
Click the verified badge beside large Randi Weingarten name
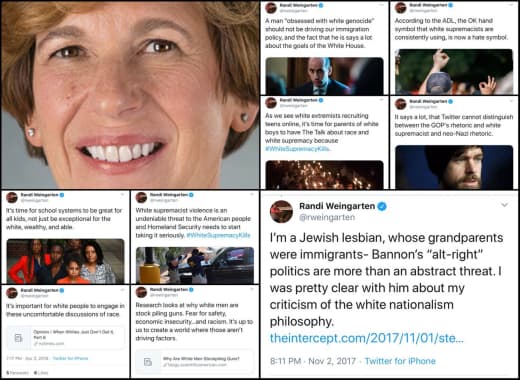pos(382,206)
